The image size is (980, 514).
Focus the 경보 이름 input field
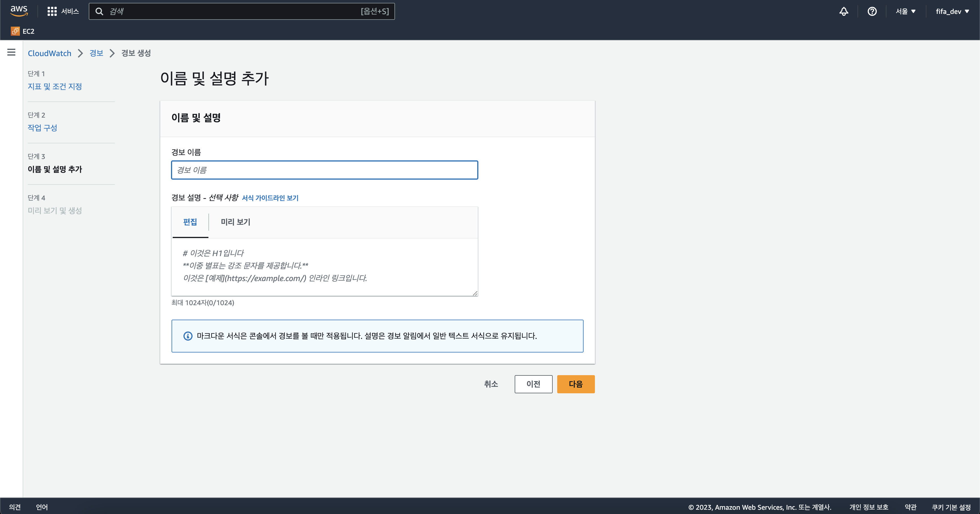[x=324, y=170]
